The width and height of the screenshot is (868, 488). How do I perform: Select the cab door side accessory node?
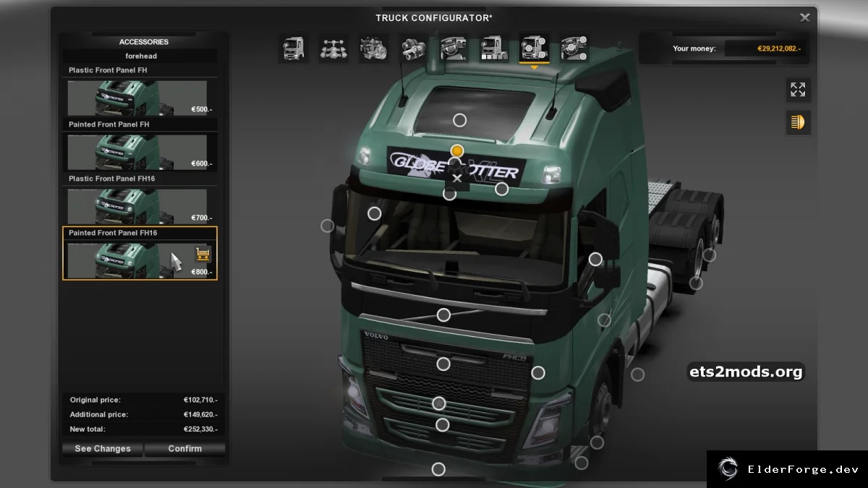click(604, 320)
